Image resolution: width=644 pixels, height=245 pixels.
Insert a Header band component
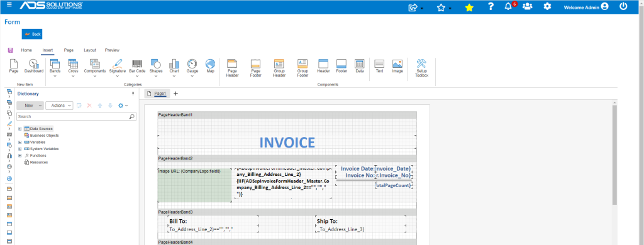pyautogui.click(x=323, y=67)
